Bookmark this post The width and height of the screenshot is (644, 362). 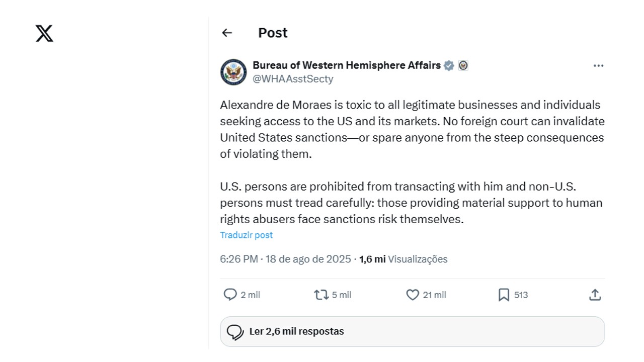click(x=504, y=295)
